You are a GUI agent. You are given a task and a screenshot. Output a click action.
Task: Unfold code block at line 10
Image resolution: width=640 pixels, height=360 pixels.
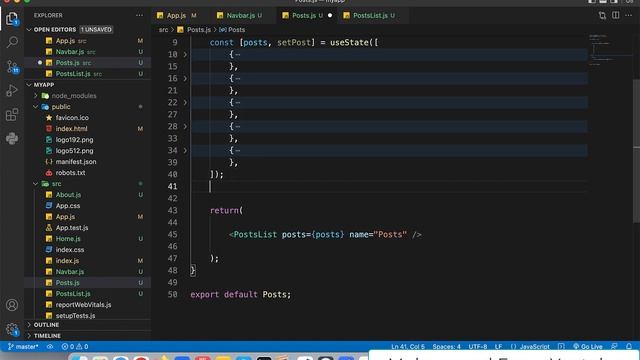[x=185, y=54]
